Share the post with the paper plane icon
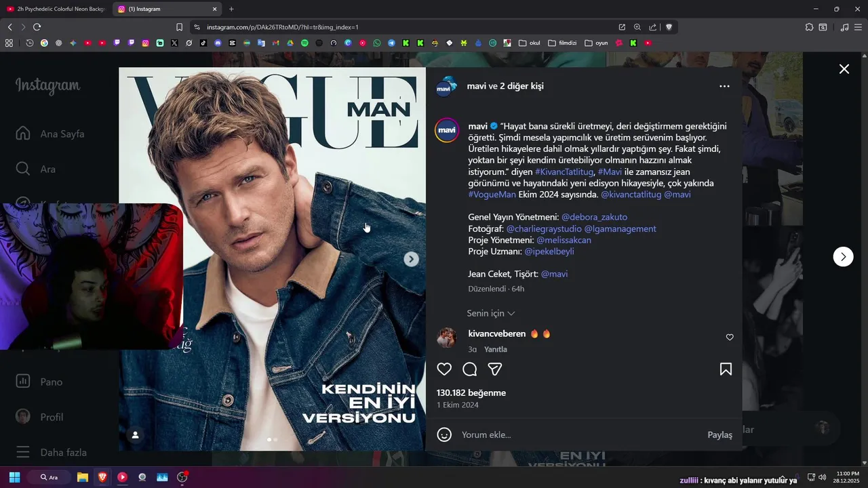The width and height of the screenshot is (868, 488). (x=495, y=369)
